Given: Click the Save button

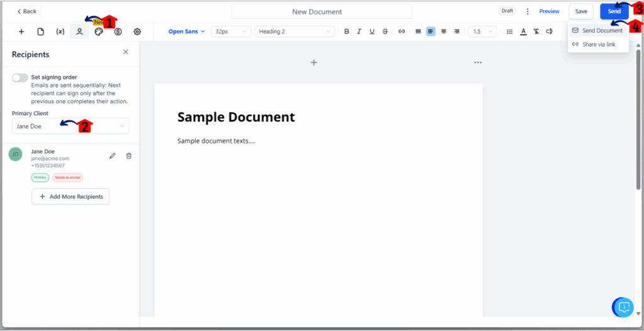Looking at the screenshot, I should (x=580, y=11).
